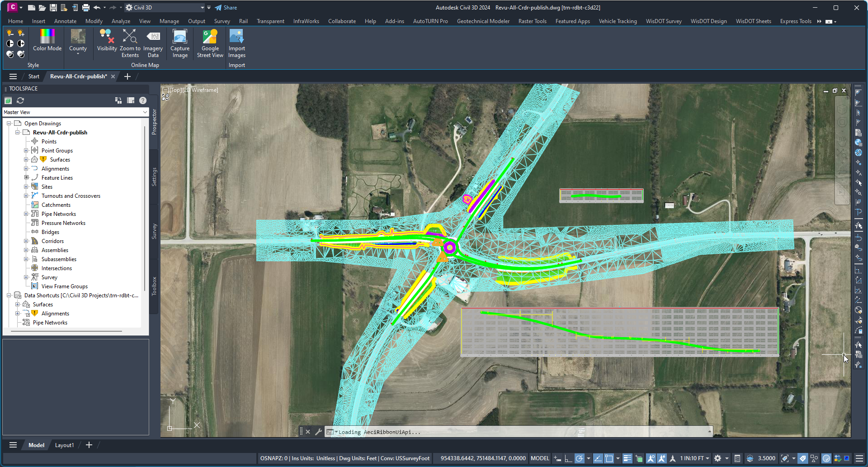Screen dimensions: 868x467
Task: Click the MODEL space button in status bar
Action: [540, 458]
